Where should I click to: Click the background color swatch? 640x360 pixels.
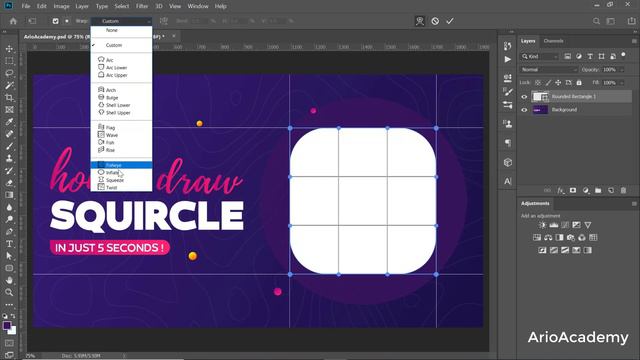click(13, 330)
